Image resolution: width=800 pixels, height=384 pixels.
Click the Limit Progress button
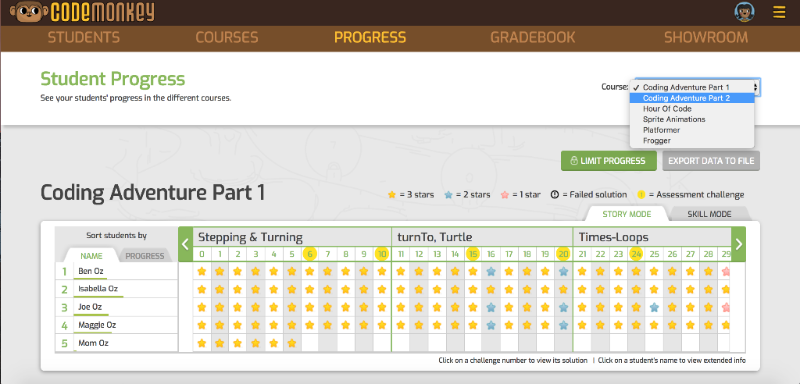[x=608, y=161]
